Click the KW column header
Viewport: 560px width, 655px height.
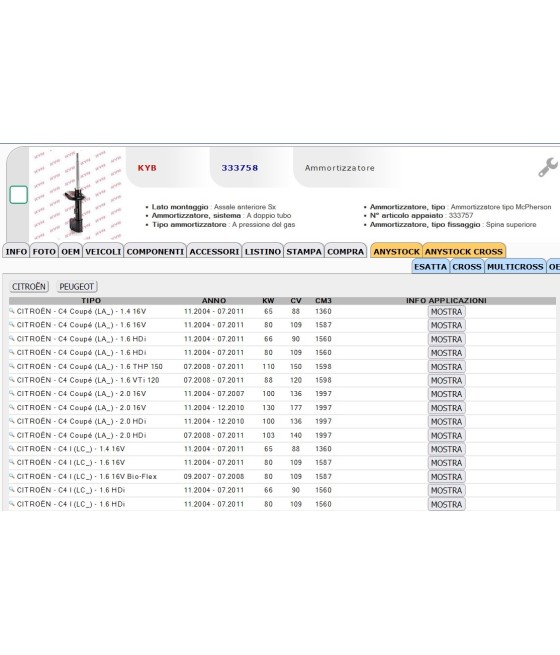268,301
